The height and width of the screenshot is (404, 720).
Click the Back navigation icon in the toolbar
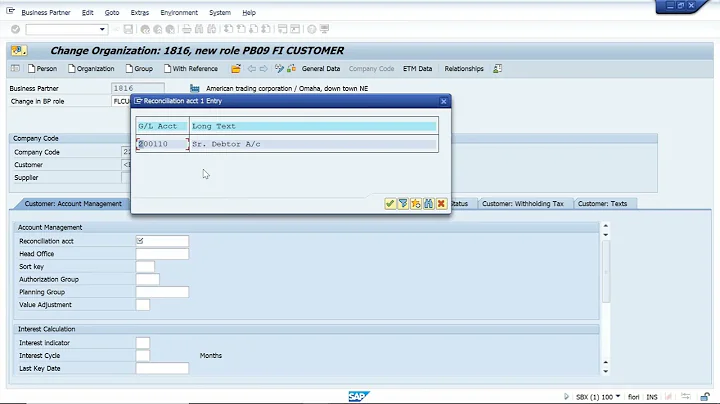pyautogui.click(x=145, y=29)
